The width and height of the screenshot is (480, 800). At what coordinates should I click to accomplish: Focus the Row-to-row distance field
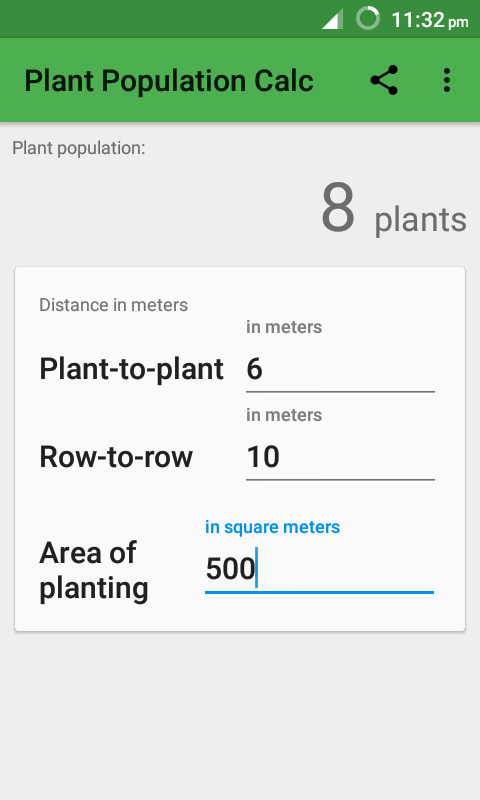coord(340,457)
